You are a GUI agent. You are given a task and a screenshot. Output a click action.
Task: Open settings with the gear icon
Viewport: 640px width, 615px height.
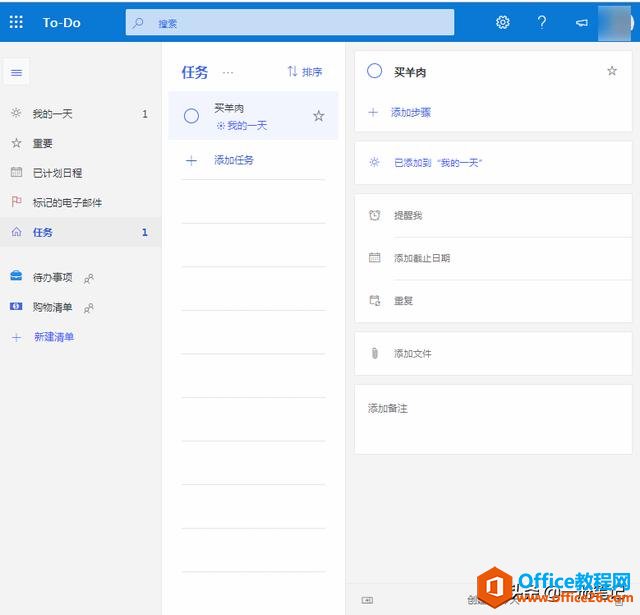click(503, 22)
